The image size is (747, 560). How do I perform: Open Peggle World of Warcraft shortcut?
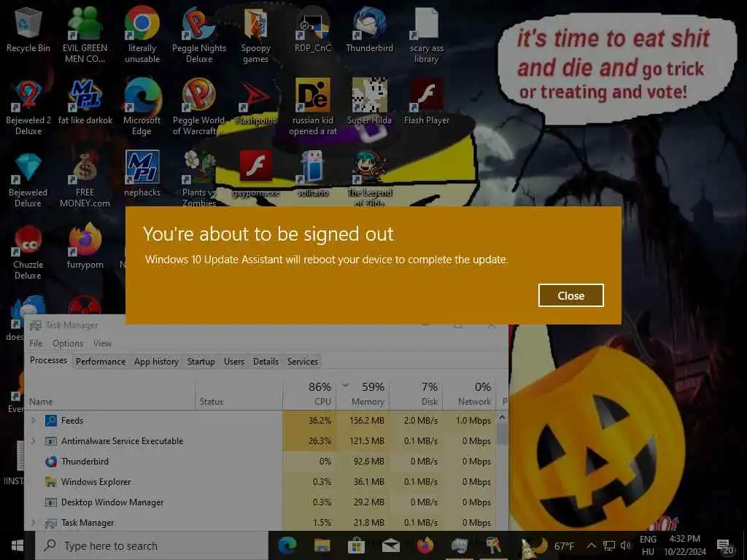pyautogui.click(x=198, y=107)
